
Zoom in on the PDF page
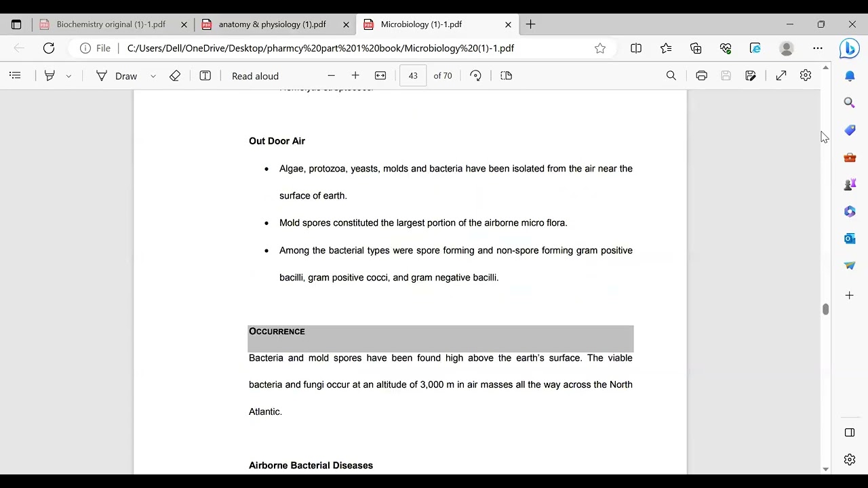(355, 76)
